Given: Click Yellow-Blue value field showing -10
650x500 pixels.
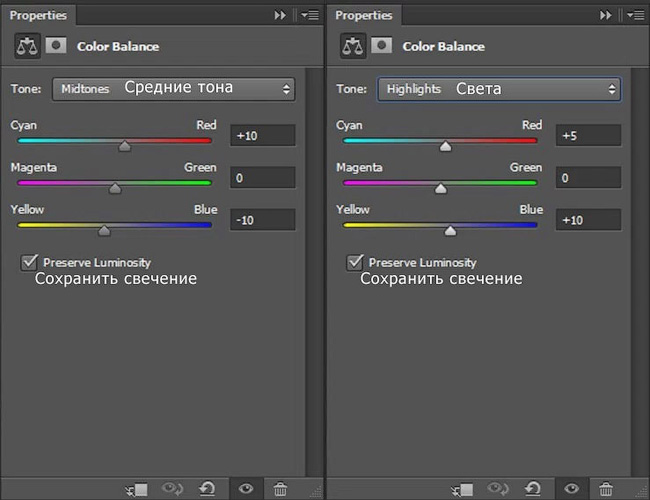Looking at the screenshot, I should pos(263,220).
